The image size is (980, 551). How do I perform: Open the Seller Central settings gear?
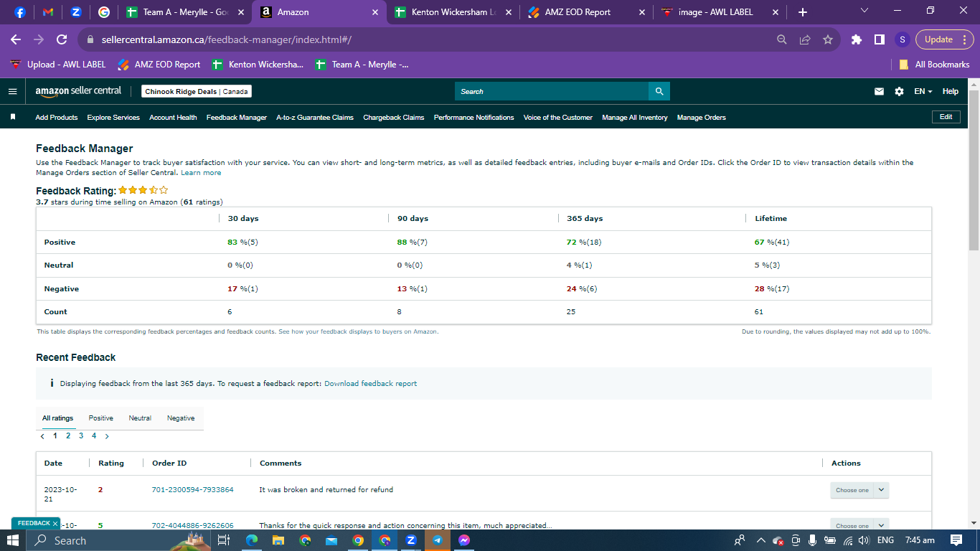900,91
